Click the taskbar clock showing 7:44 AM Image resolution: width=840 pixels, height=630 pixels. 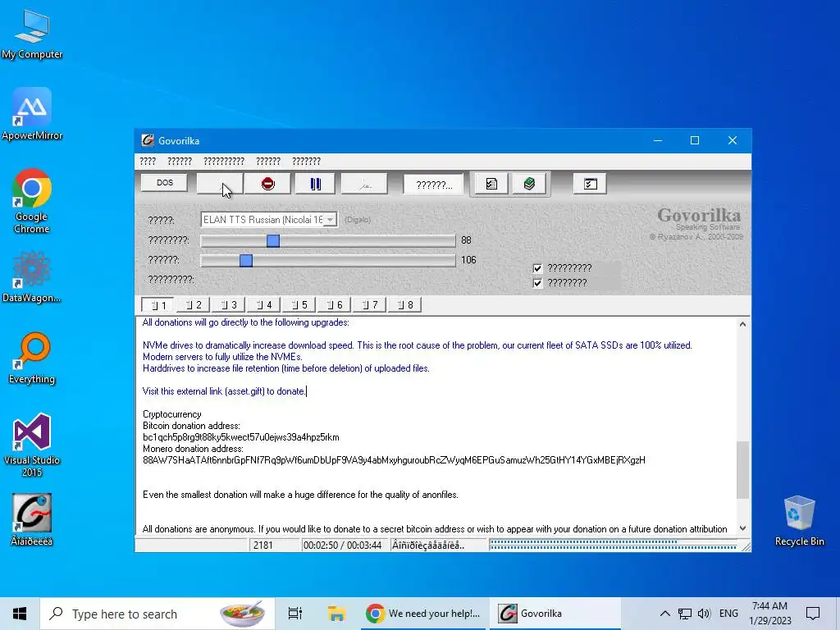pyautogui.click(x=769, y=614)
